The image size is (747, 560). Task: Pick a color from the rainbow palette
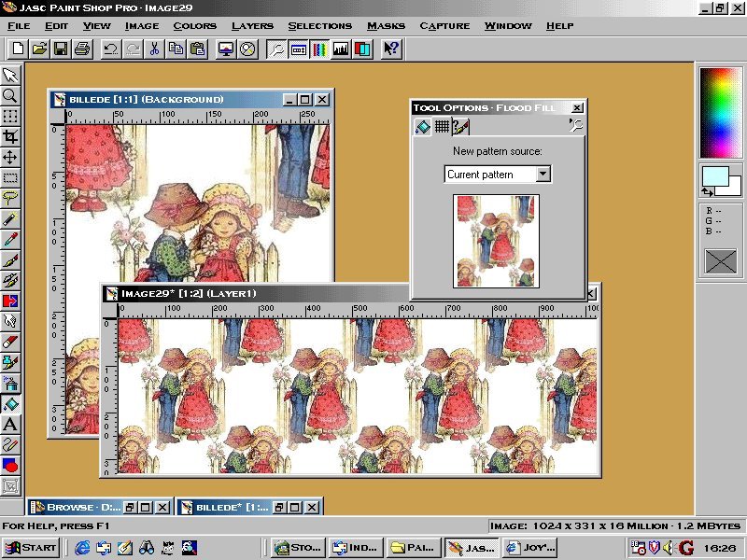tap(721, 113)
